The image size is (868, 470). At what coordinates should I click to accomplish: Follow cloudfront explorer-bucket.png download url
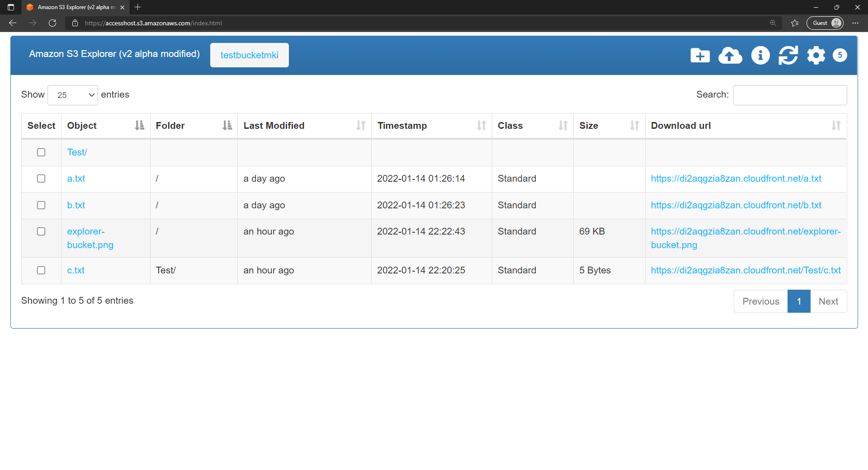[746, 238]
